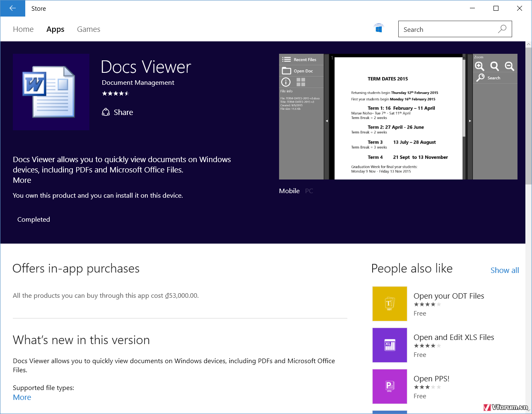This screenshot has width=532, height=414.
Task: Click the Document Management category text
Action: pyautogui.click(x=138, y=83)
